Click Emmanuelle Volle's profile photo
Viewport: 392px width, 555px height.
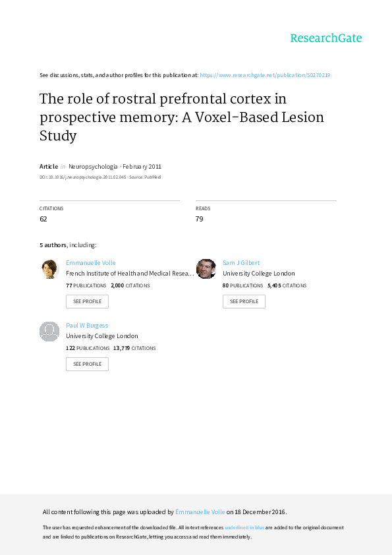point(49,269)
